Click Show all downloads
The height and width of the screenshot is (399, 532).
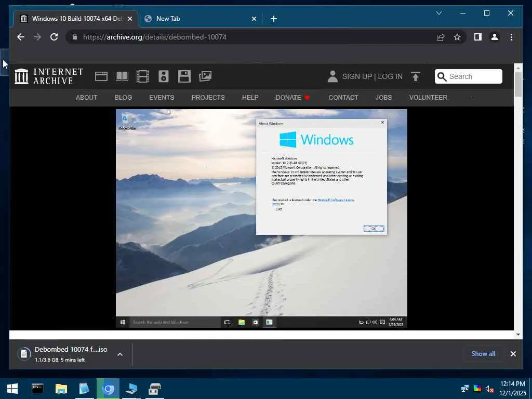(x=483, y=353)
